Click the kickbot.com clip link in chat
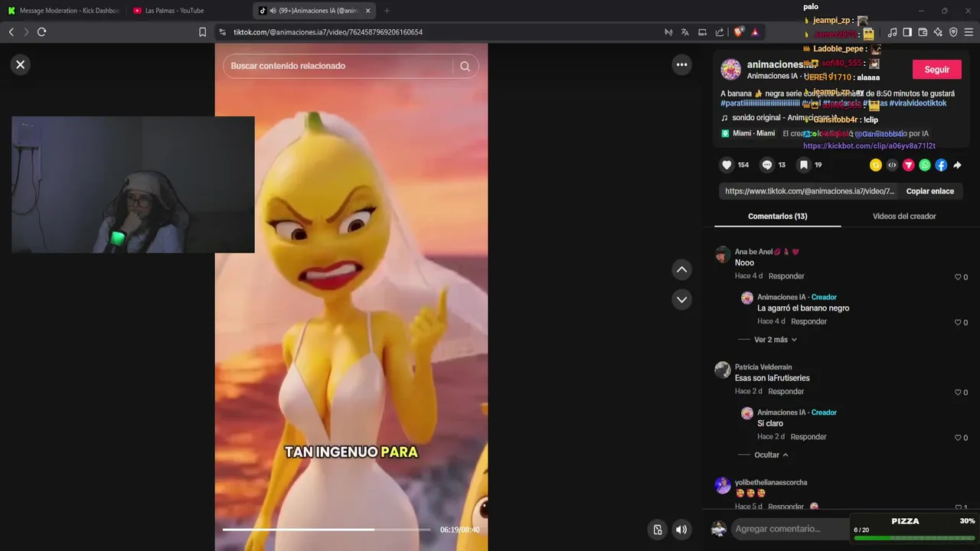Screen dimensions: 980x551 tap(869, 145)
